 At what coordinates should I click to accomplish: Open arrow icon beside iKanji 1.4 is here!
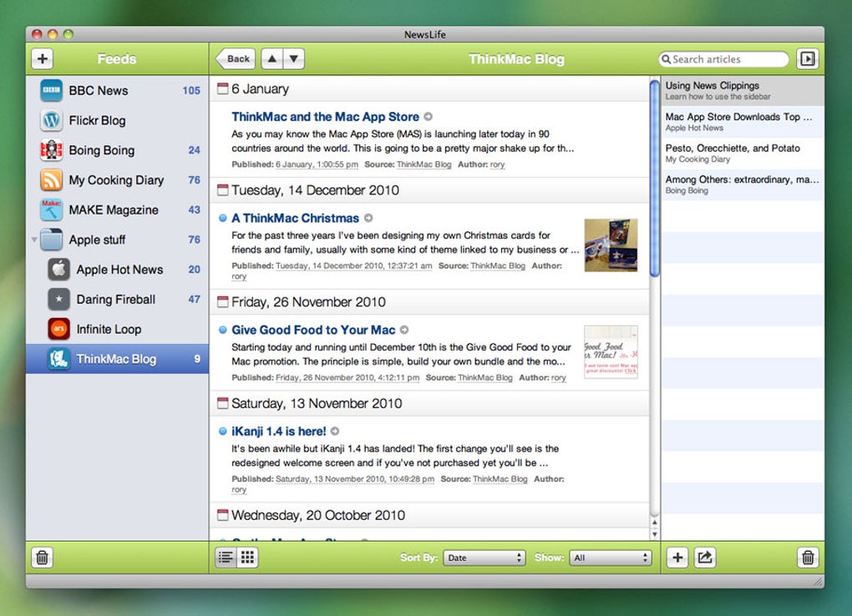pos(335,432)
